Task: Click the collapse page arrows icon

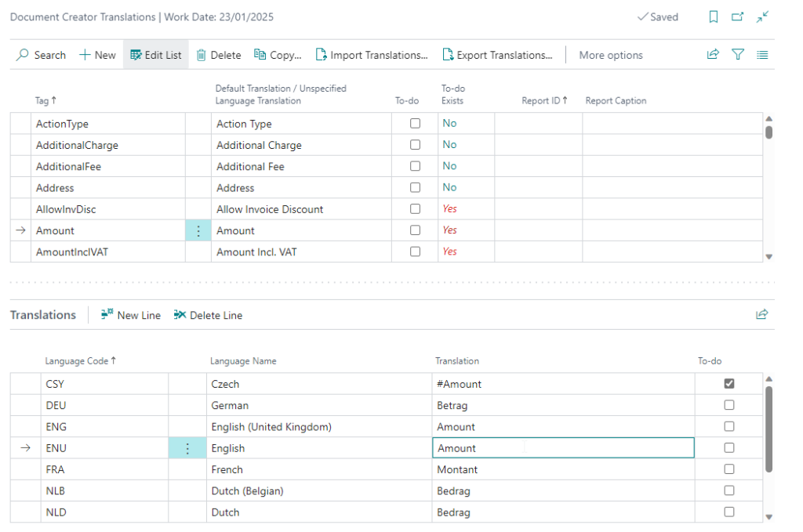Action: [x=762, y=17]
